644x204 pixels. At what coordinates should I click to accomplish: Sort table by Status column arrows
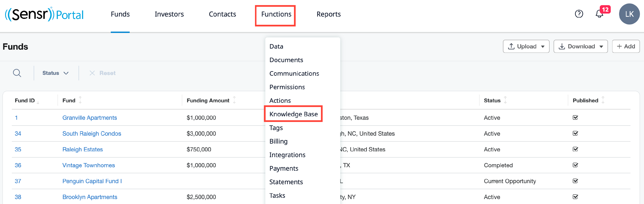505,100
